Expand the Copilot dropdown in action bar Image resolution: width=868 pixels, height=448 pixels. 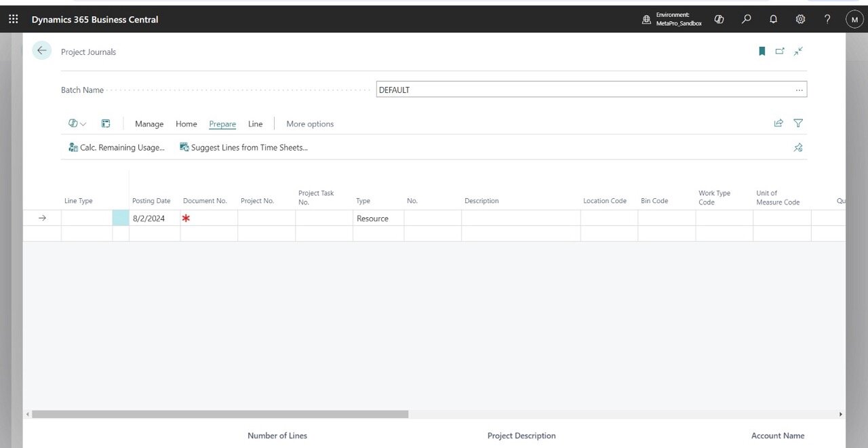tap(77, 124)
